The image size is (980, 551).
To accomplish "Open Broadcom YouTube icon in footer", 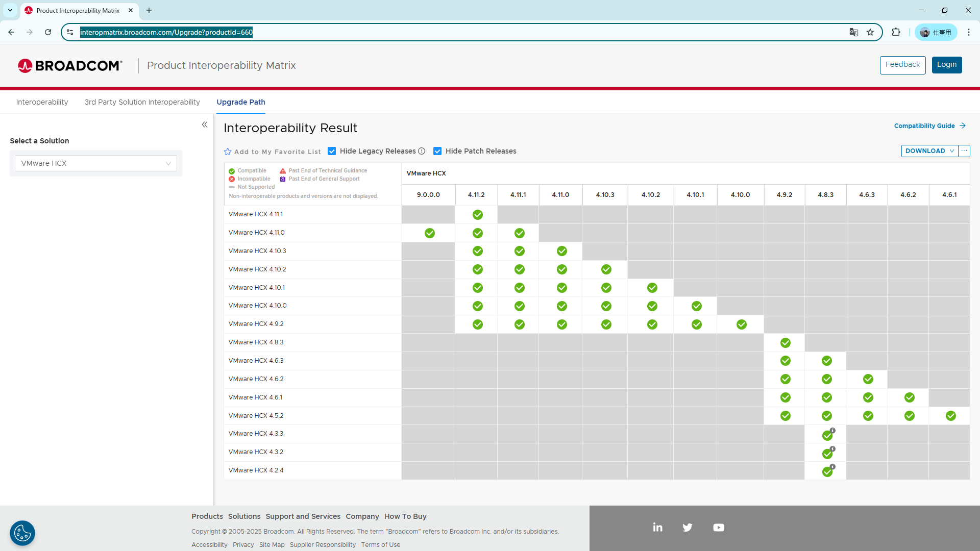I will [719, 528].
